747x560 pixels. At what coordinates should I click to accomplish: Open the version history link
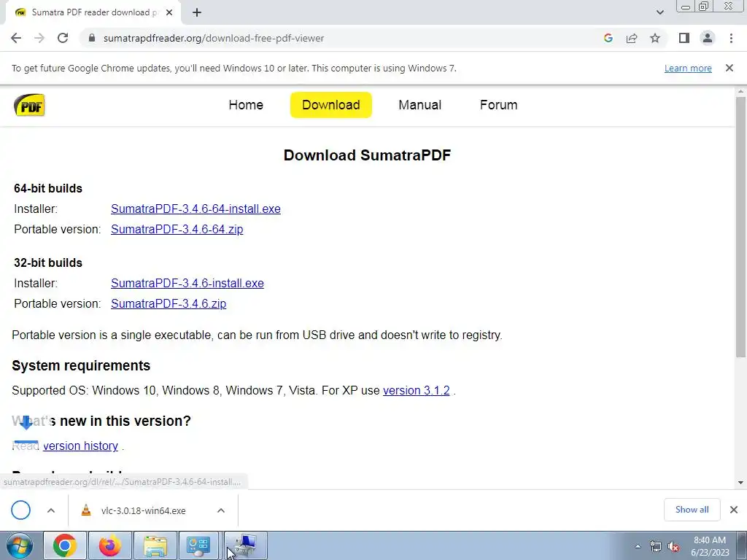80,446
